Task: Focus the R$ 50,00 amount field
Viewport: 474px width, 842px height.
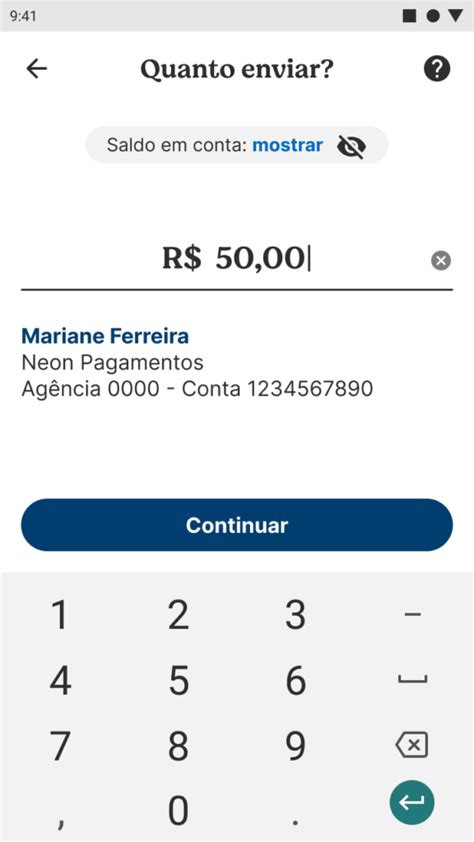Action: pos(237,259)
